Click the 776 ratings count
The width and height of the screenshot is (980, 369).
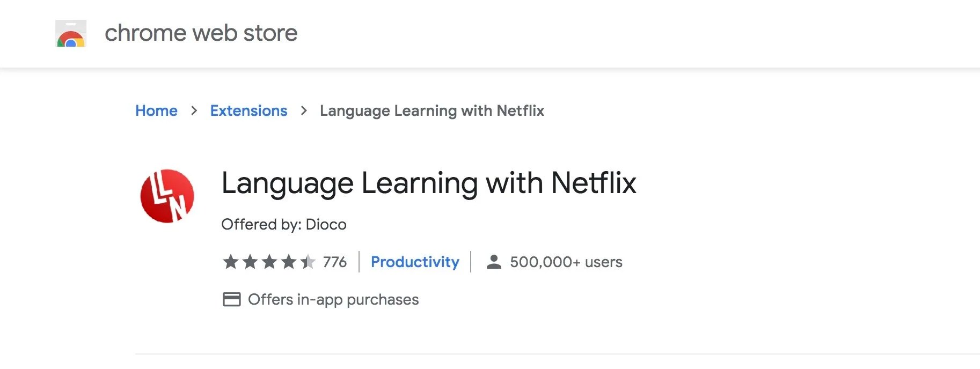335,262
